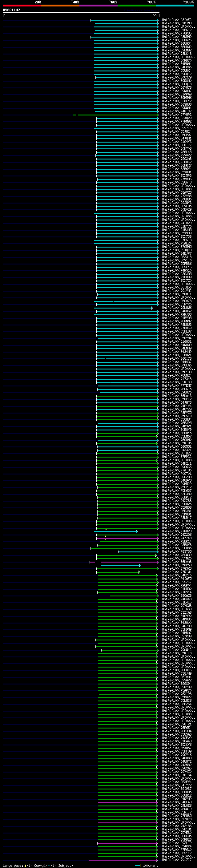Screen dimensions: 197x868
Task: Select the hit label UniRef100_A4RTS7
Action: [177, 111]
